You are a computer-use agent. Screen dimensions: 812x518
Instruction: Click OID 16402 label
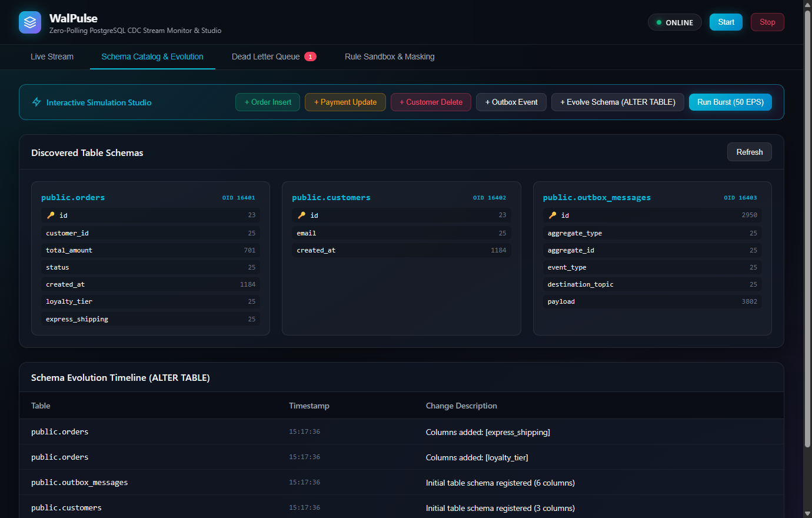490,198
